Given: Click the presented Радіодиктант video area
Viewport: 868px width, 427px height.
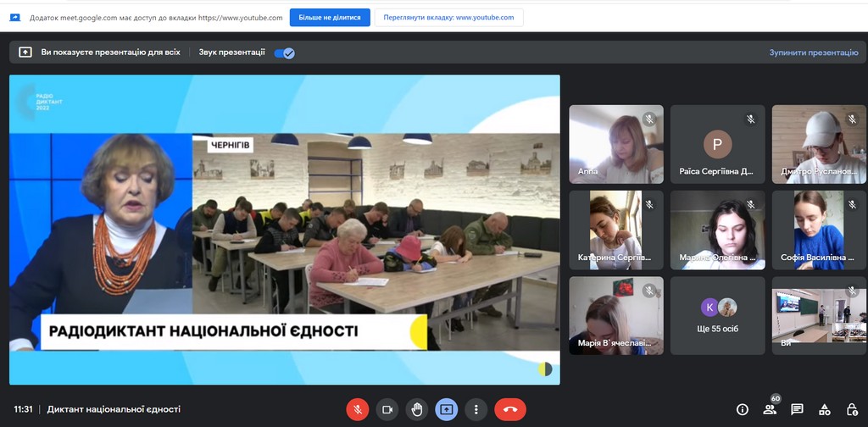Looking at the screenshot, I should (x=285, y=229).
